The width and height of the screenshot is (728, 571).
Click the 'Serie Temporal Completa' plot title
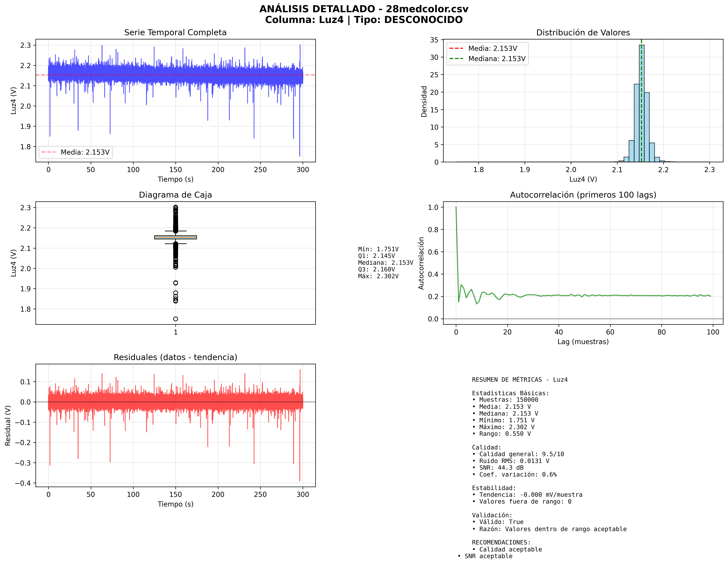(175, 32)
